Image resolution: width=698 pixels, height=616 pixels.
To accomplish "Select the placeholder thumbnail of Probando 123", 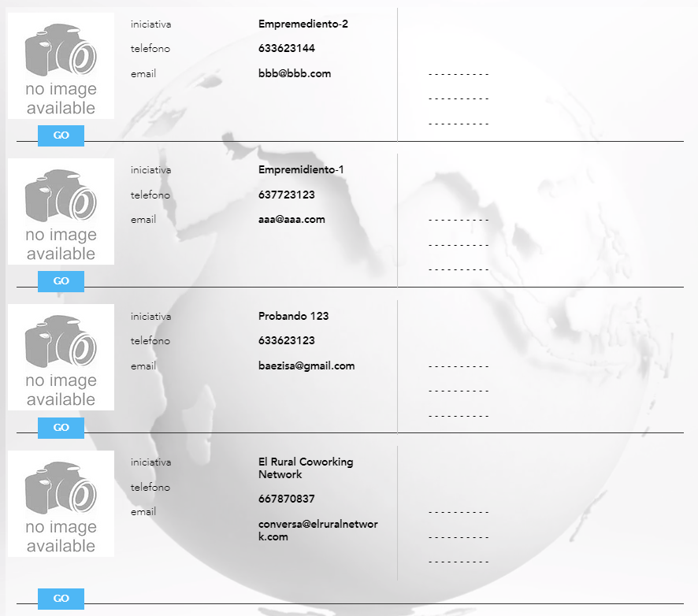I will (x=61, y=358).
